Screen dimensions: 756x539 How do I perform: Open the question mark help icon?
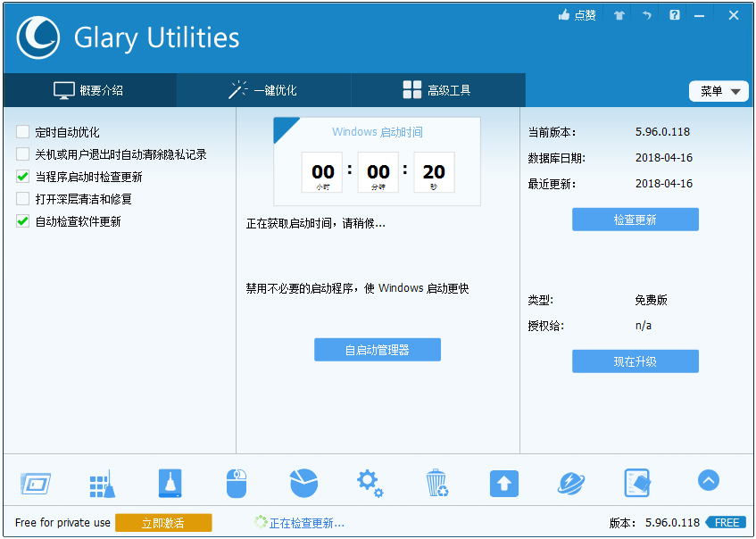[x=675, y=15]
